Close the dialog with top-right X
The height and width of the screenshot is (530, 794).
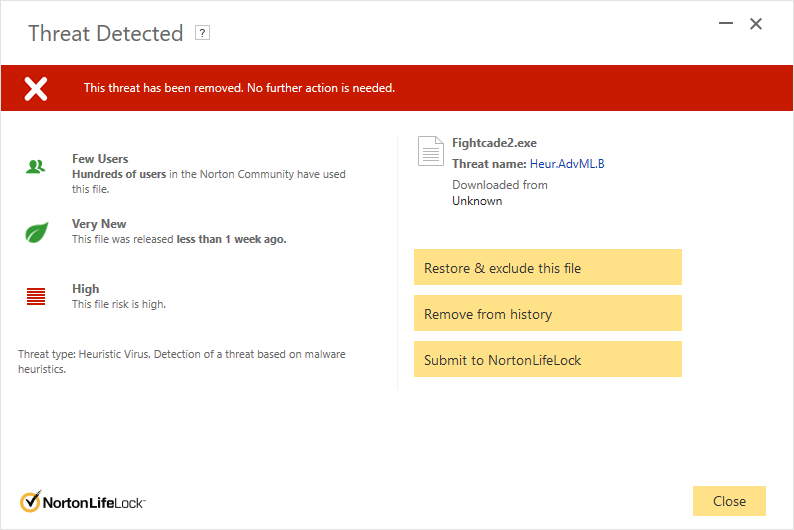(x=756, y=24)
